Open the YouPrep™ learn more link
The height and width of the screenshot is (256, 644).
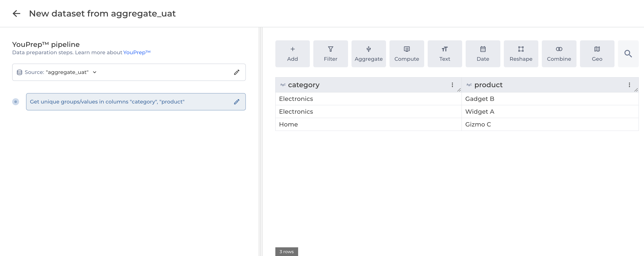point(137,53)
